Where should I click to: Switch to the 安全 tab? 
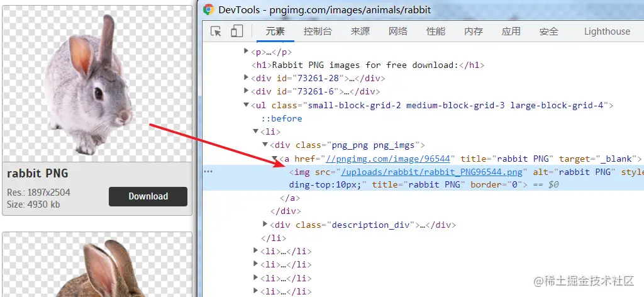(548, 31)
